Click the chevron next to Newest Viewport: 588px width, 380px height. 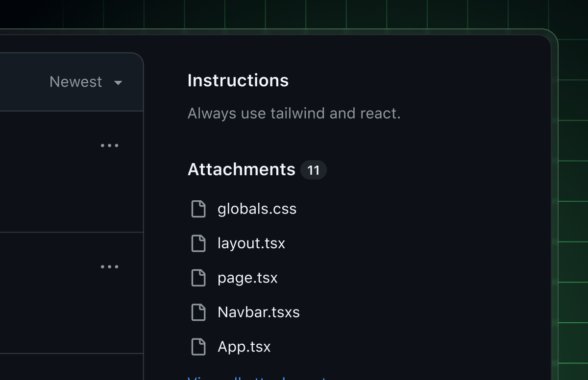118,83
